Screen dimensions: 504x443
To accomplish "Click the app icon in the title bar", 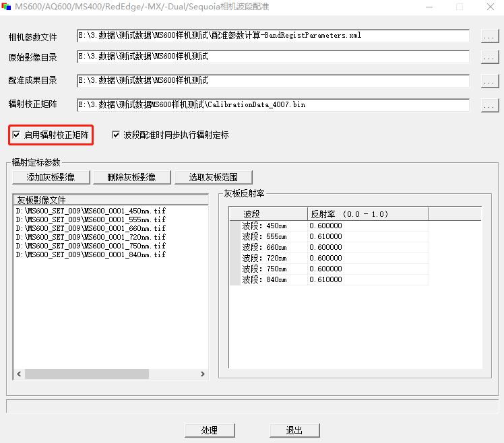I will (6, 7).
